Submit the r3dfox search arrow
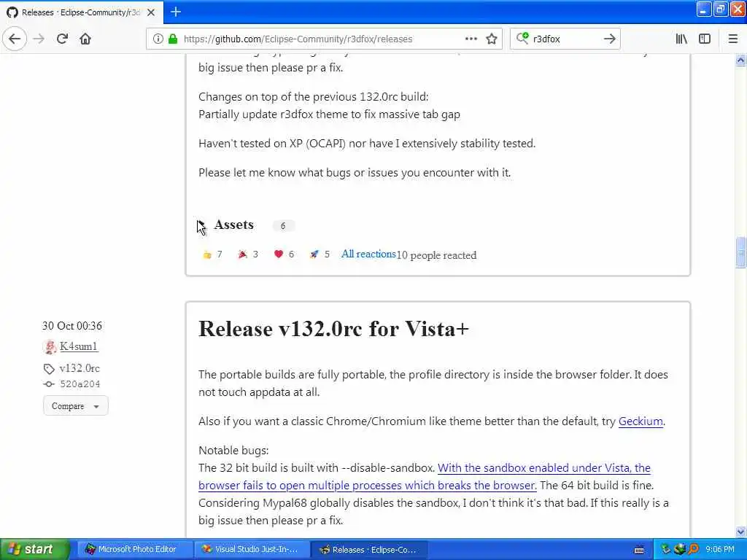The height and width of the screenshot is (560, 747). pos(609,39)
